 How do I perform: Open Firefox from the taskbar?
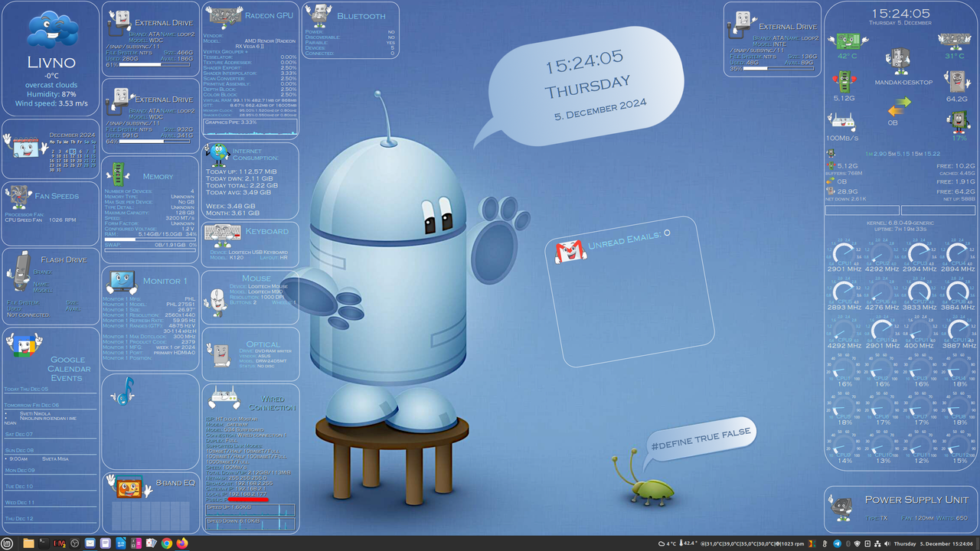click(x=182, y=543)
